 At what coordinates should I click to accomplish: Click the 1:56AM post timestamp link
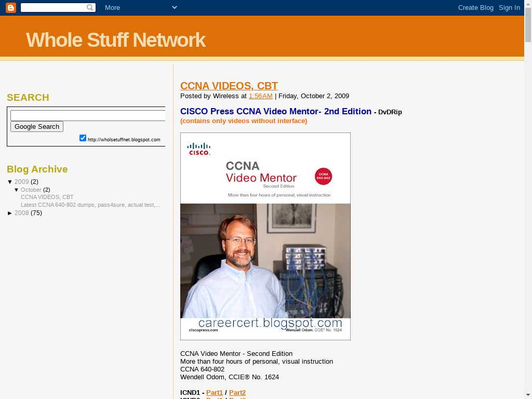[260, 96]
